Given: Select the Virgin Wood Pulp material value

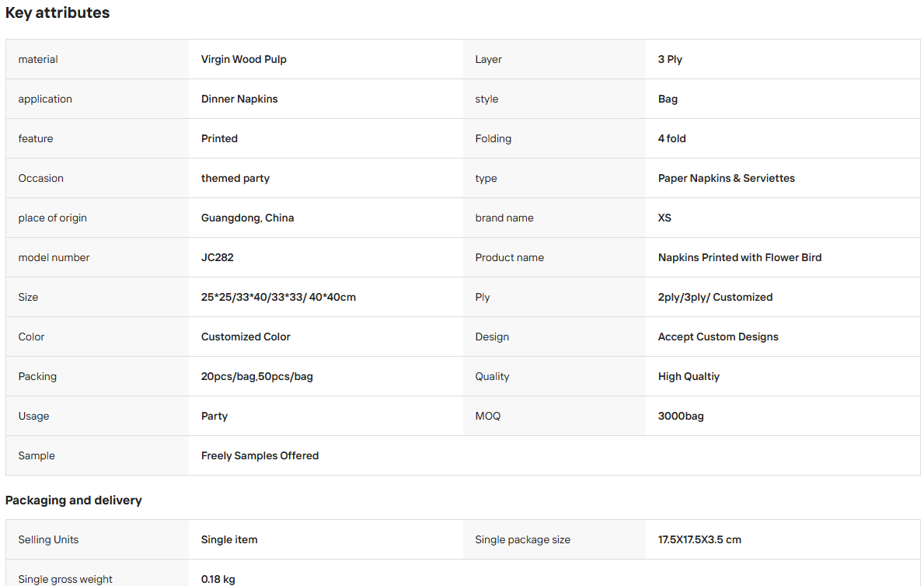Looking at the screenshot, I should click(x=243, y=60).
